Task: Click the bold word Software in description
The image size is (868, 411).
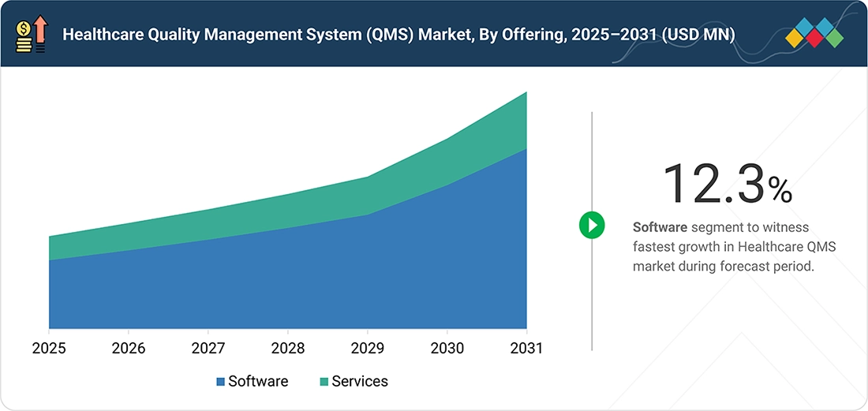Action: [x=660, y=227]
